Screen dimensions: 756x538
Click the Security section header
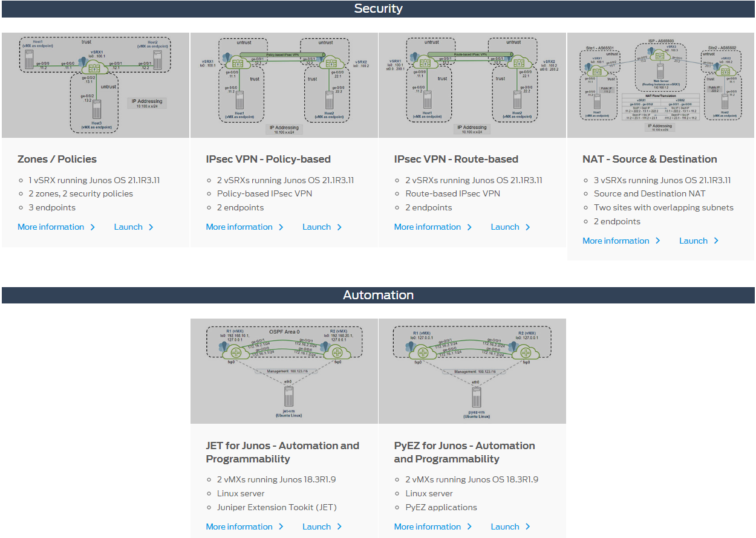pyautogui.click(x=378, y=8)
